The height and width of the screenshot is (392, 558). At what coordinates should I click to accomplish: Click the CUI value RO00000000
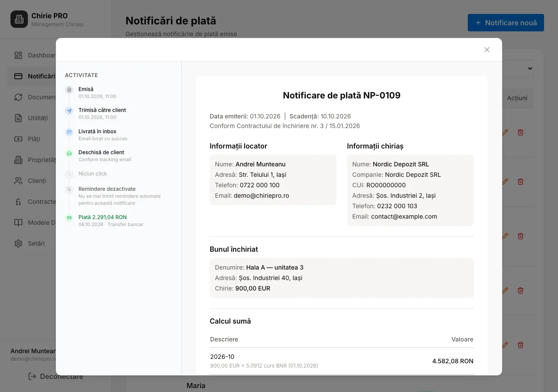point(386,185)
